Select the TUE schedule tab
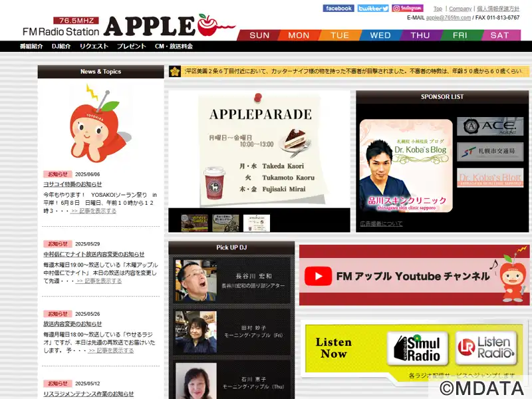The image size is (532, 399). point(340,35)
